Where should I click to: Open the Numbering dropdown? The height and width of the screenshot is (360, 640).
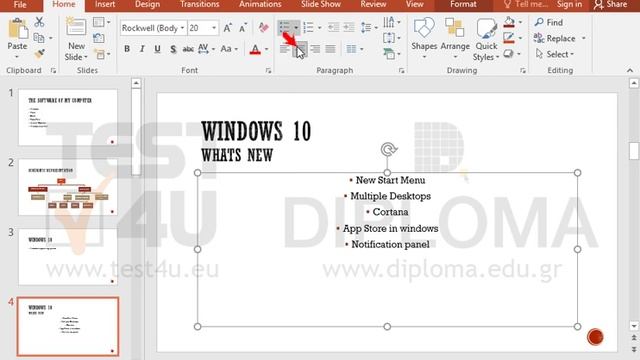click(x=320, y=28)
